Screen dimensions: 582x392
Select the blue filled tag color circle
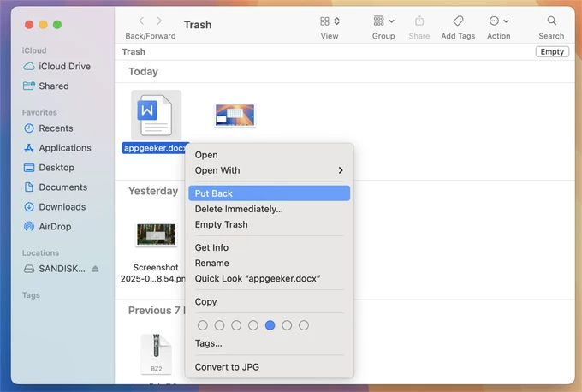coord(270,325)
